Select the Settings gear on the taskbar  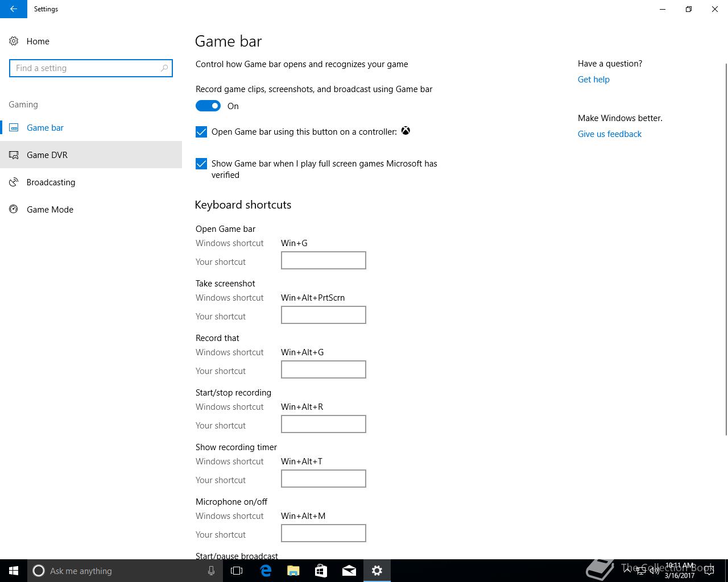pyautogui.click(x=377, y=571)
